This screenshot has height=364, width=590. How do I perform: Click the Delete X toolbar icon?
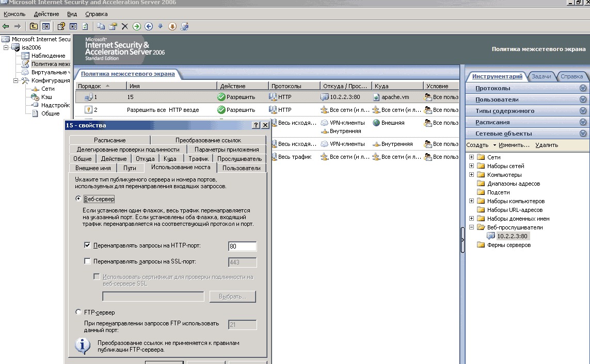tap(125, 26)
